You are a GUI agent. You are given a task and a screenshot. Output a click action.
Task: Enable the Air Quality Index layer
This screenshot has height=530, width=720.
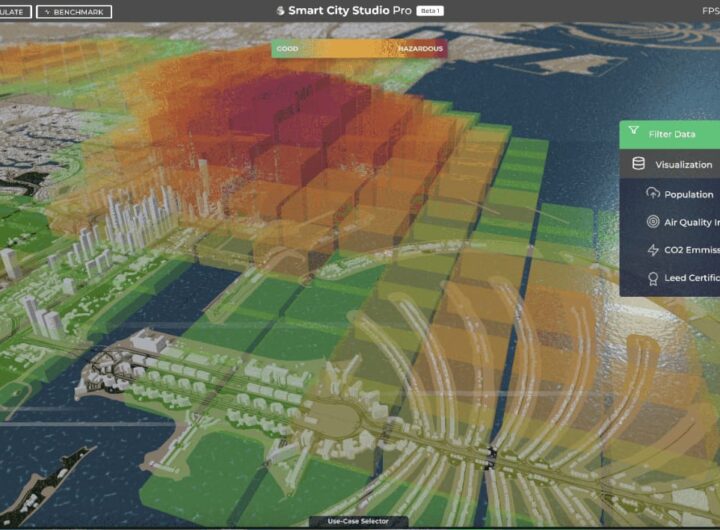[681, 222]
